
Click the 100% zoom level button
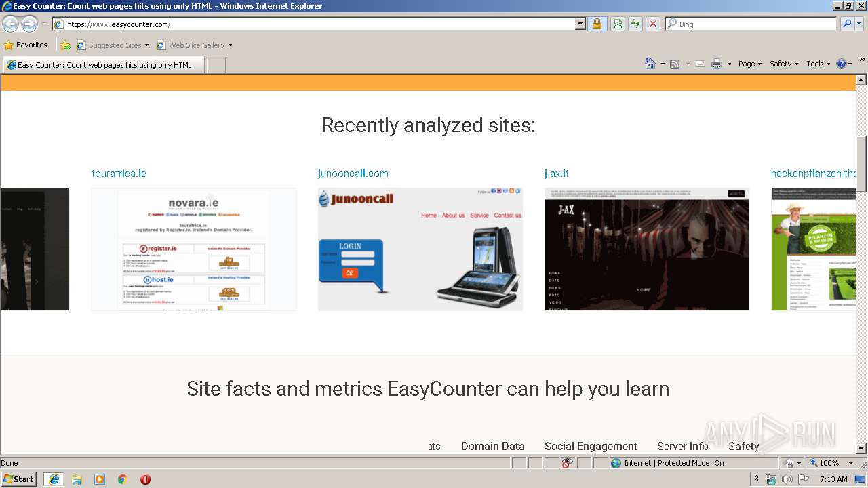click(824, 463)
